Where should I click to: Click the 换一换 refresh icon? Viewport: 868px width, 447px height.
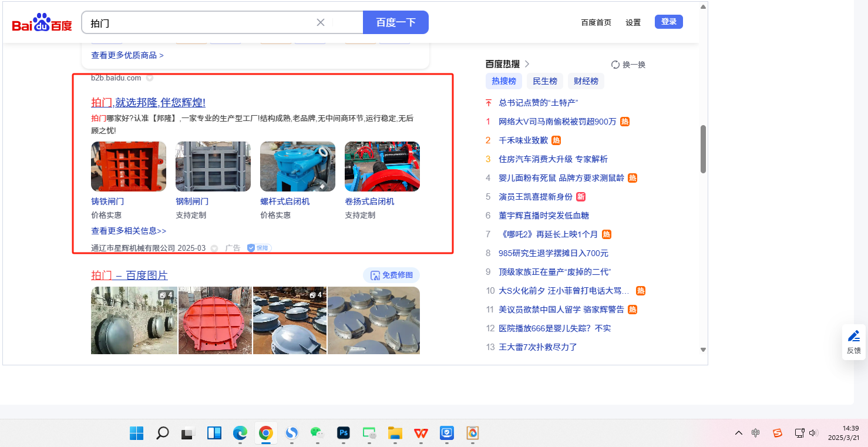(x=615, y=65)
